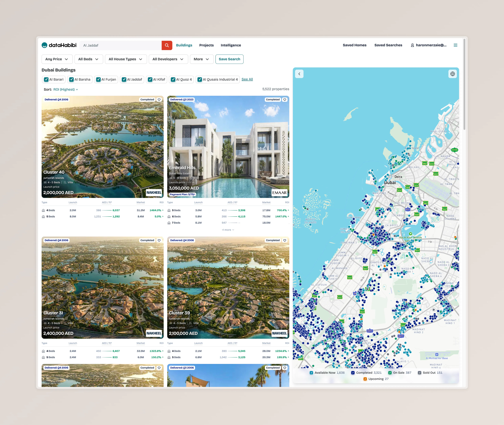Screen dimensions: 504x425
Task: Click the page vertical scrollbar
Action: coord(464,84)
